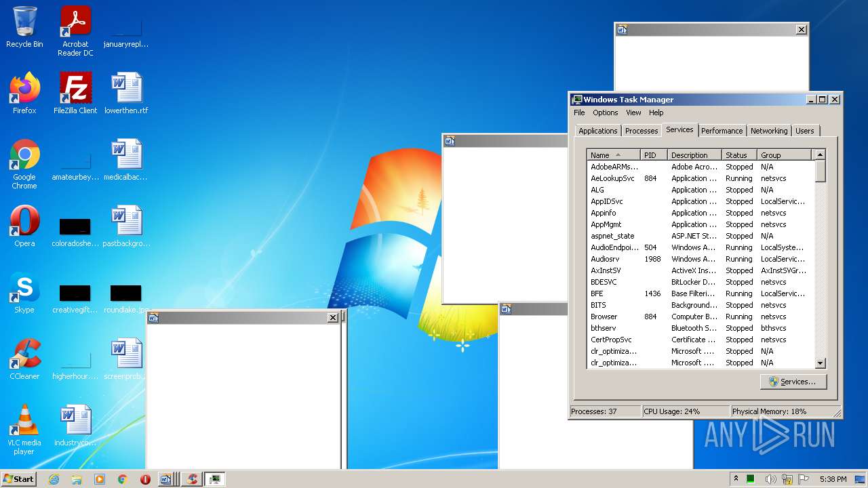The width and height of the screenshot is (868, 488).
Task: Select the creativegift... desktop file
Action: [x=75, y=297]
